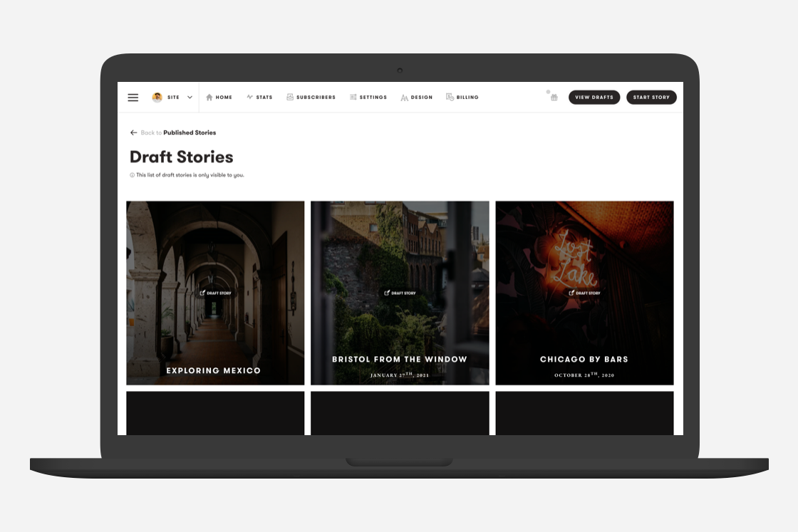Image resolution: width=798 pixels, height=532 pixels.
Task: Click the back arrow icon
Action: (133, 132)
